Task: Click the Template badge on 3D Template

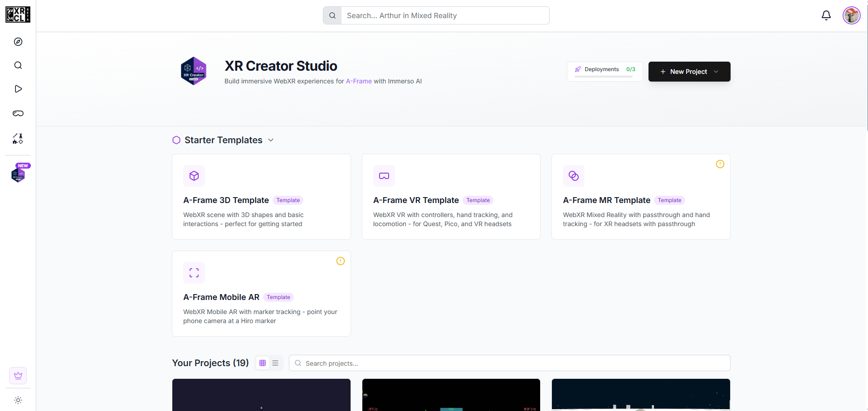Action: tap(288, 200)
